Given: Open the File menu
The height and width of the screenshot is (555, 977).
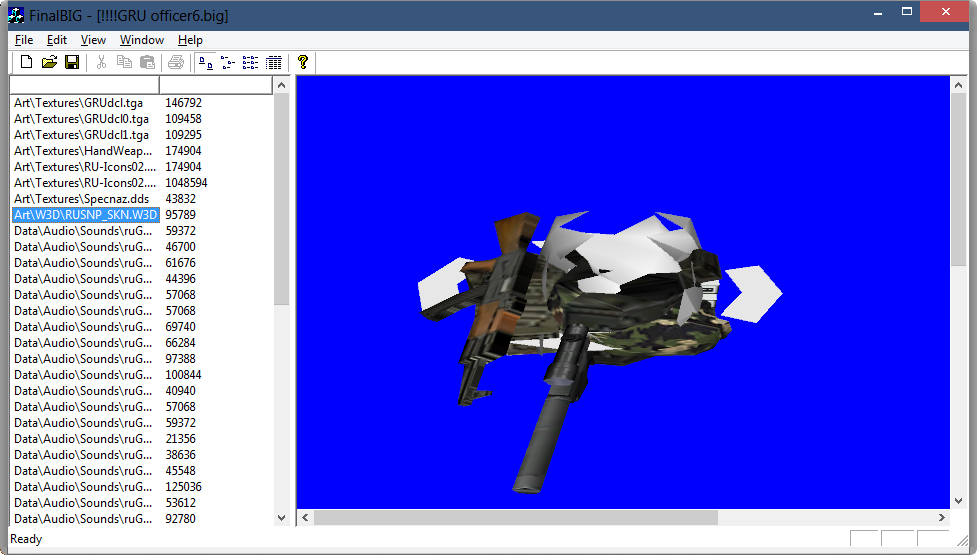Looking at the screenshot, I should click(24, 40).
